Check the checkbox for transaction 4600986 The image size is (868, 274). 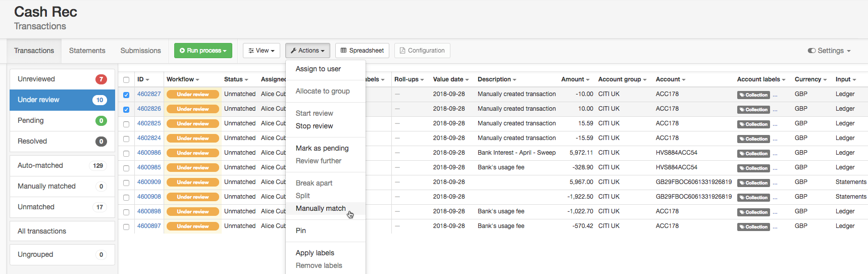pyautogui.click(x=126, y=153)
